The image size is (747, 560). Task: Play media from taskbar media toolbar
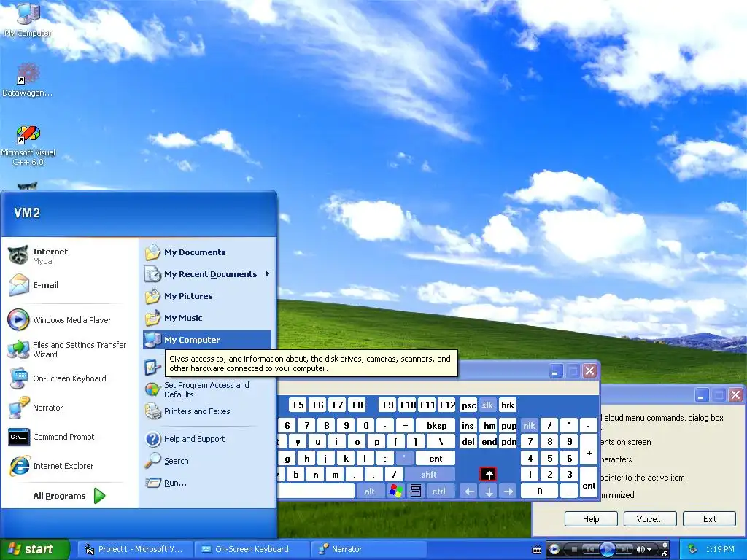pyautogui.click(x=608, y=549)
